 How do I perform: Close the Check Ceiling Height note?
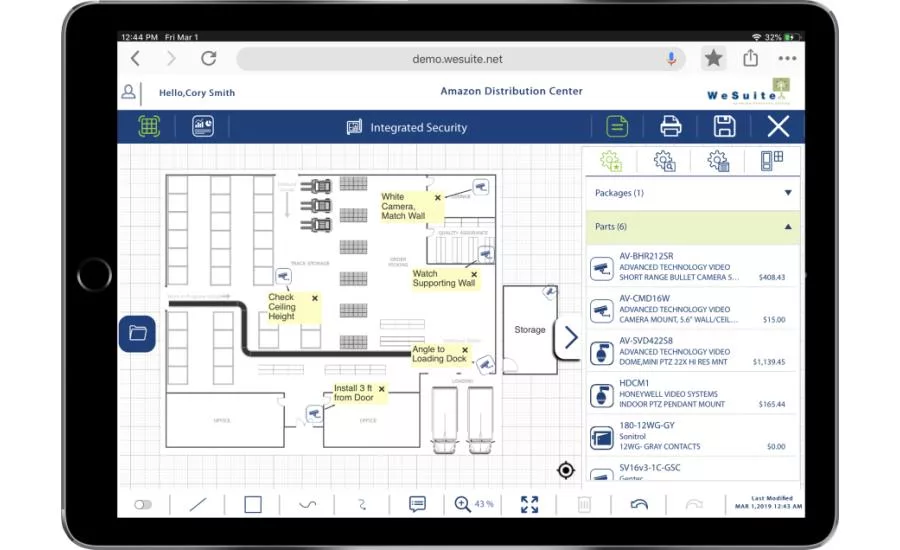click(x=315, y=298)
